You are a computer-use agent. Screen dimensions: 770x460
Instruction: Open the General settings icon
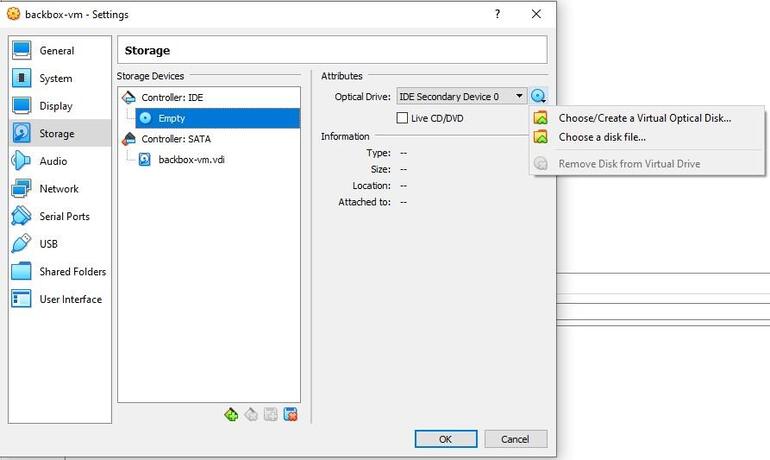click(x=22, y=51)
